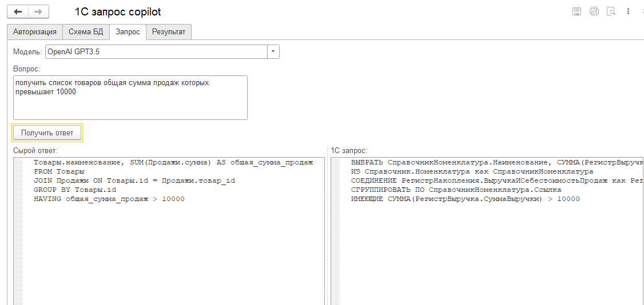Click the ИМЕЮЩИЕ СУММА line
The width and height of the screenshot is (644, 305).
466,199
